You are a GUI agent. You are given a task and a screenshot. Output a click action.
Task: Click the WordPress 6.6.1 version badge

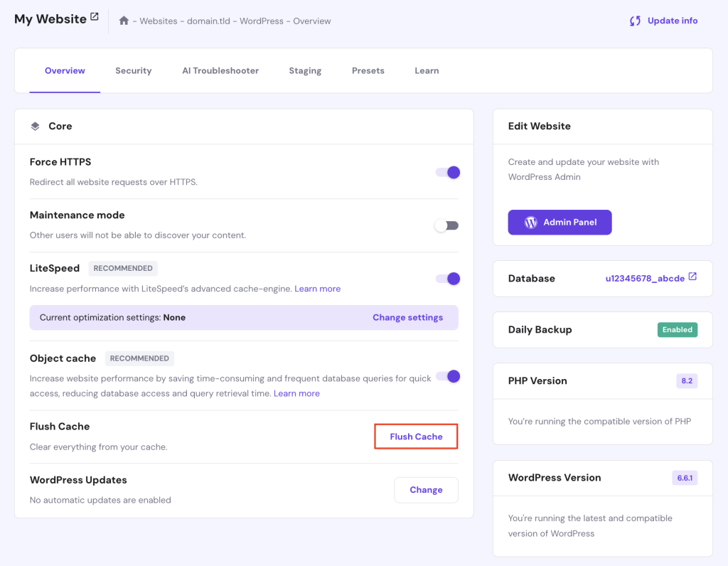tap(684, 477)
